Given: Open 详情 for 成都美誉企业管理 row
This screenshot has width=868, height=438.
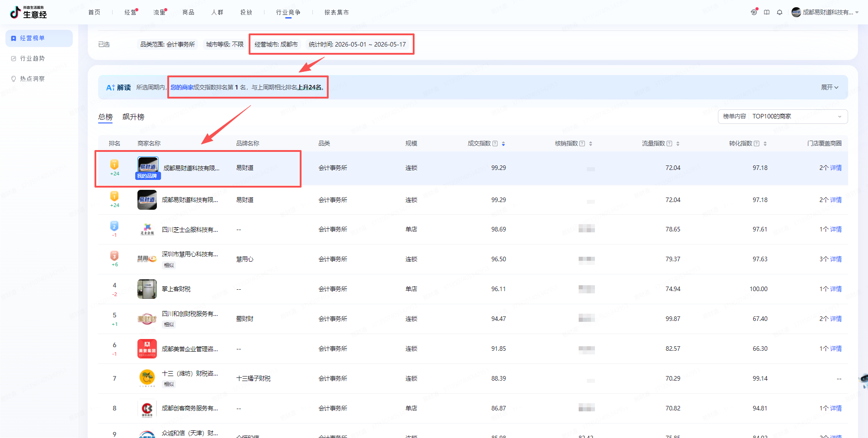Looking at the screenshot, I should [836, 349].
